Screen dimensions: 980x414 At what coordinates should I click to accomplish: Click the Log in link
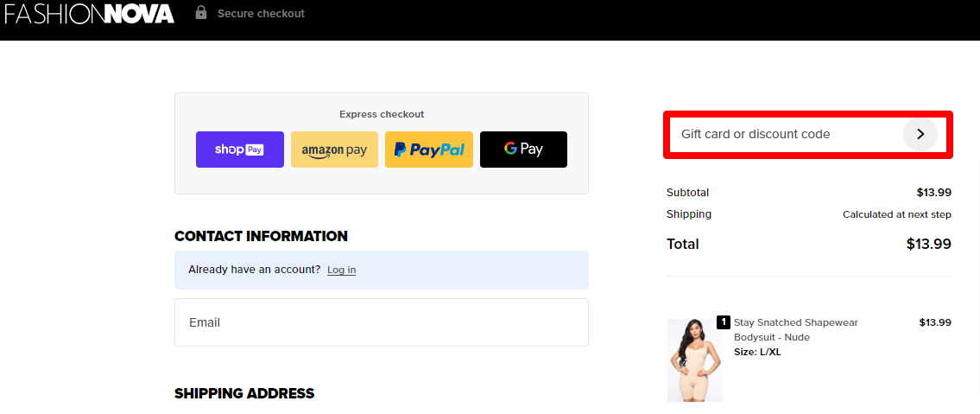(341, 271)
